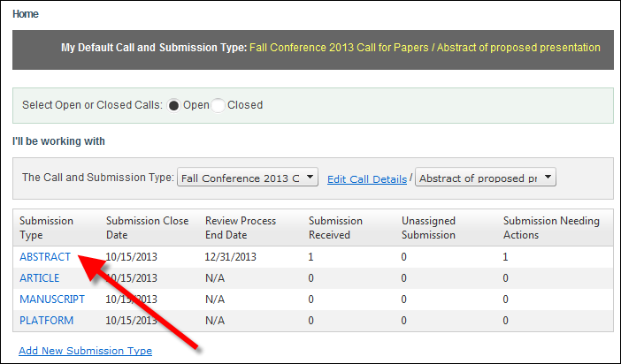Viewport: 621px width, 364px height.
Task: Click the 12/31/2013 review end date cell
Action: tap(231, 257)
